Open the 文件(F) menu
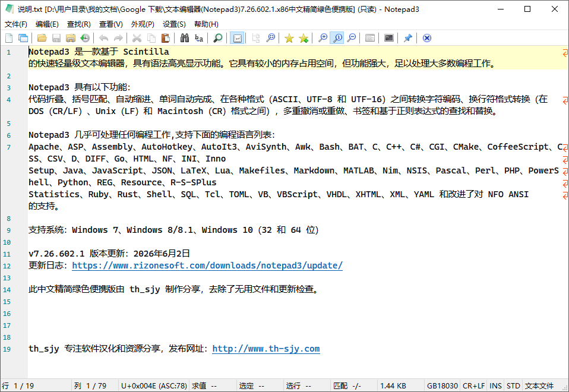569x392 pixels. point(16,24)
